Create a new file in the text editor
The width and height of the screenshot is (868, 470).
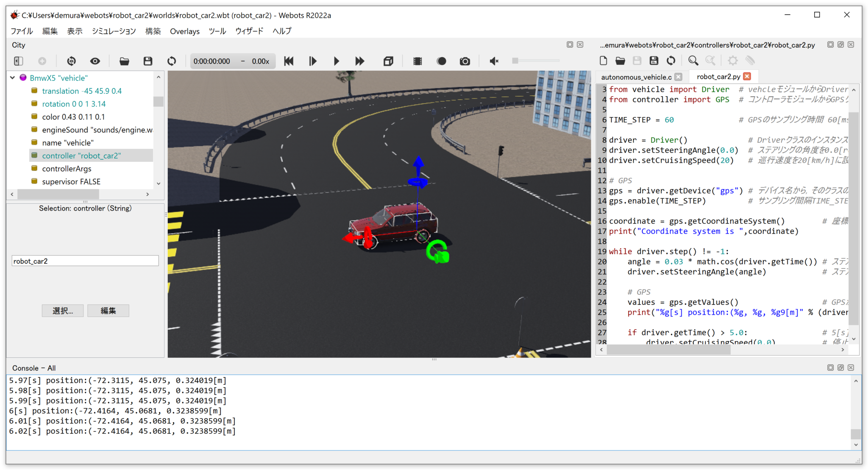(x=603, y=61)
